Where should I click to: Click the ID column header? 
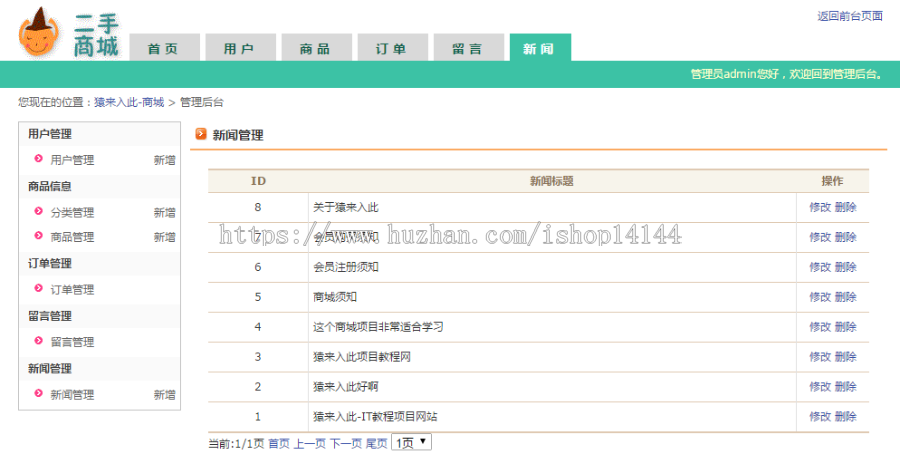pyautogui.click(x=258, y=181)
